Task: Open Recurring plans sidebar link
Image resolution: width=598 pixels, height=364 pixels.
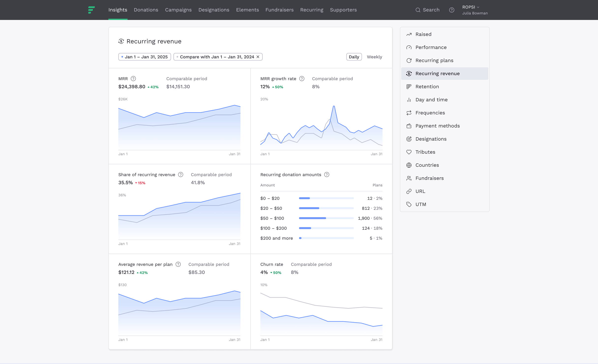Action: (x=434, y=61)
